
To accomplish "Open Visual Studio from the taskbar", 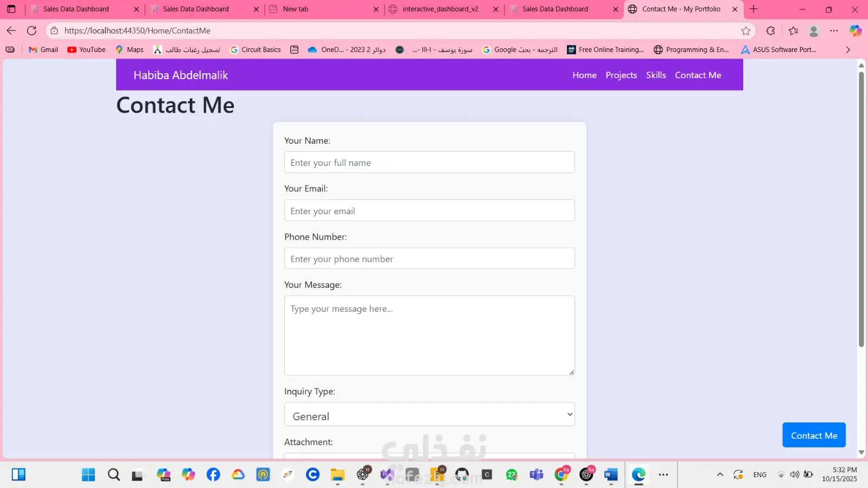I will [387, 475].
